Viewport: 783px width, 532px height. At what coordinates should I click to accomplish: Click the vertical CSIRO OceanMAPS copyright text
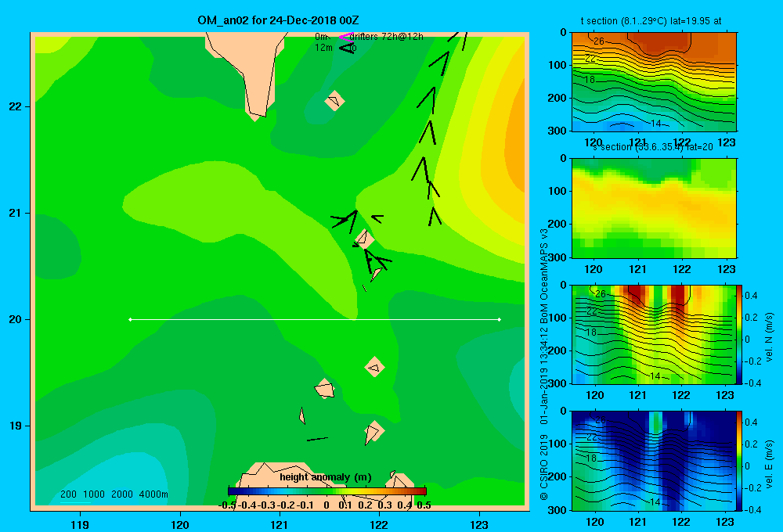point(544,365)
